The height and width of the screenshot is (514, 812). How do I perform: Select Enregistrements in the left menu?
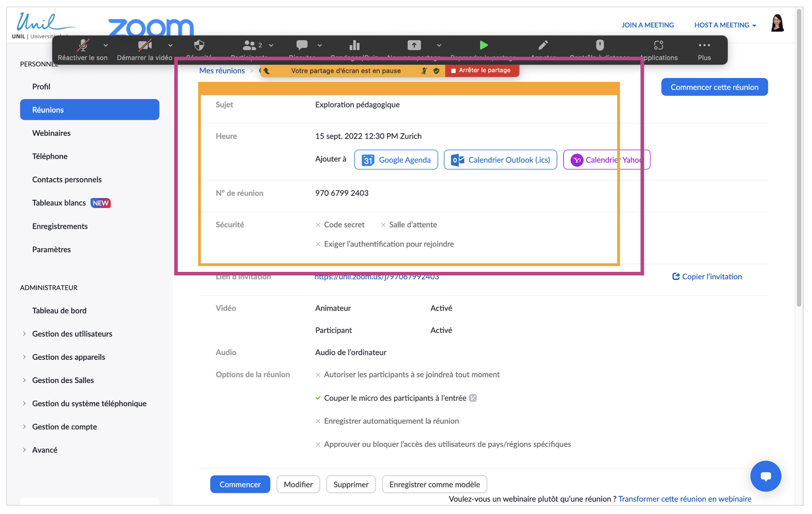[x=60, y=226]
